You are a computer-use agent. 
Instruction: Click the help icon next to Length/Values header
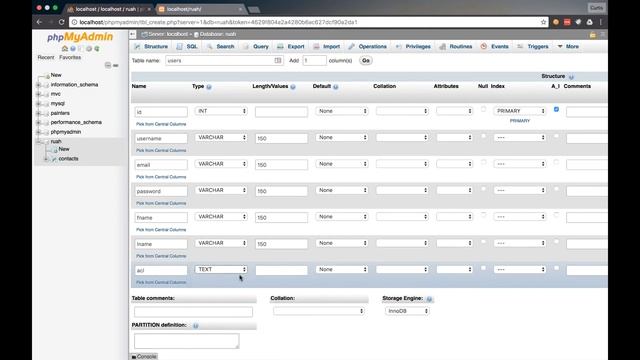(293, 87)
